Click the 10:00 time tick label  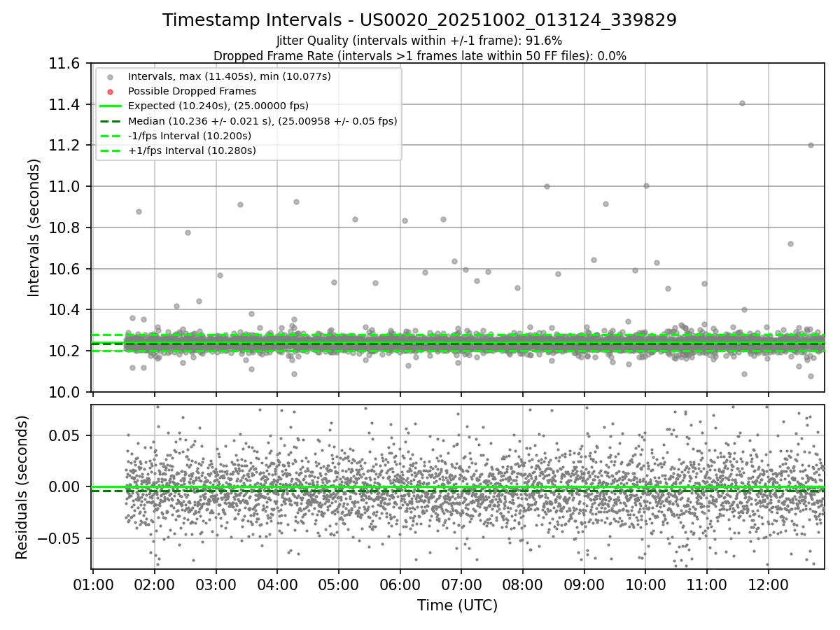645,584
